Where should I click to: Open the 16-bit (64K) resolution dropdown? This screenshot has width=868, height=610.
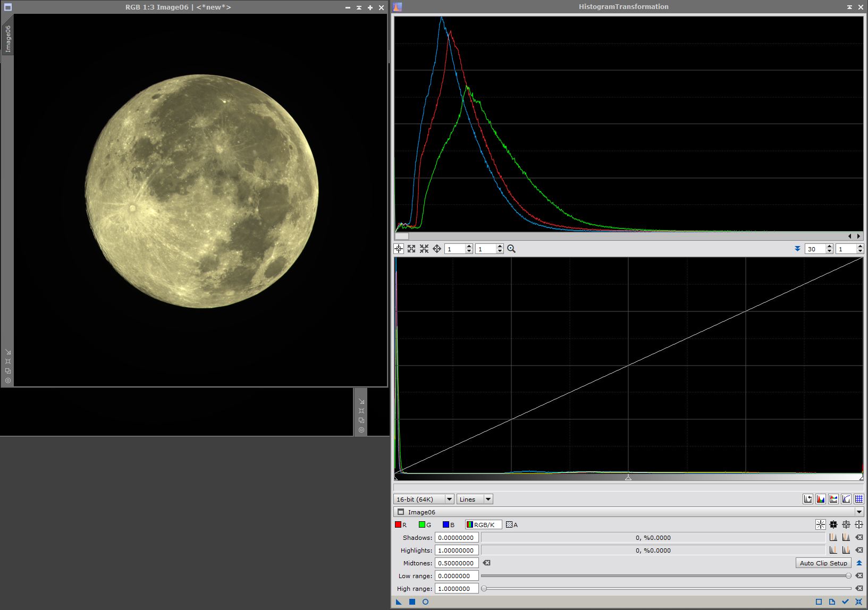[424, 499]
